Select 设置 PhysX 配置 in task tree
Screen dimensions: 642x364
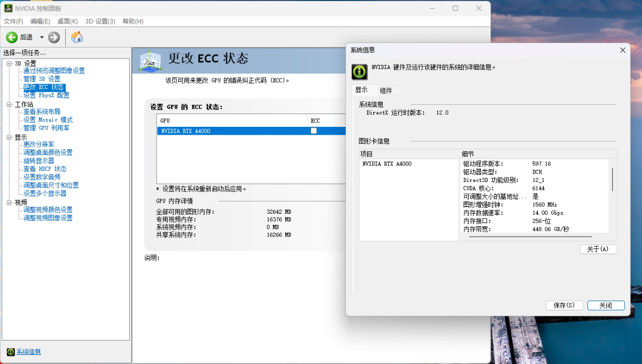click(46, 95)
